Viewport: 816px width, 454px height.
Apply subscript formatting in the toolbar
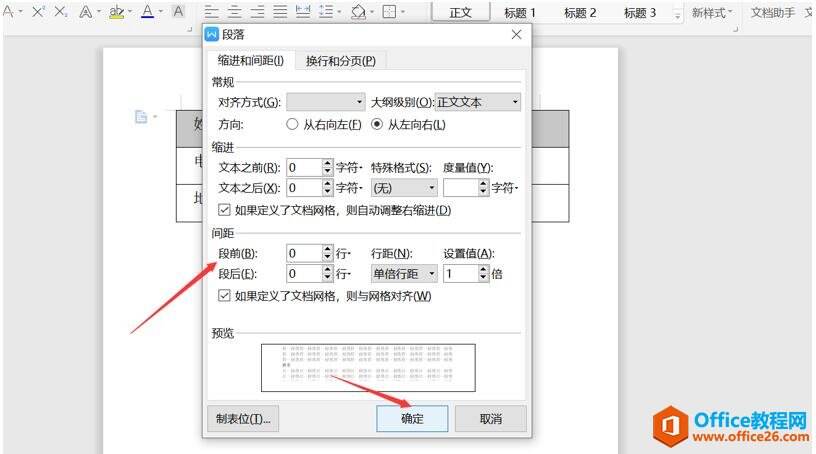point(61,11)
